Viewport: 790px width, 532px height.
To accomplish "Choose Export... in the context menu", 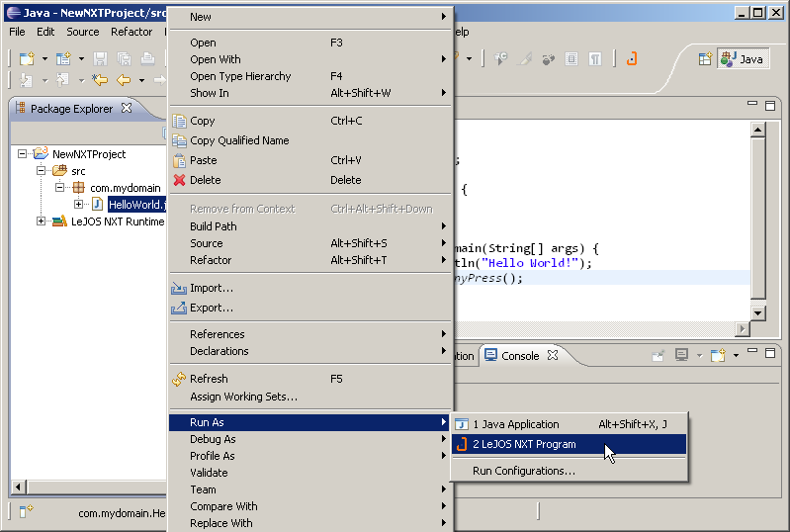I will [x=309, y=308].
